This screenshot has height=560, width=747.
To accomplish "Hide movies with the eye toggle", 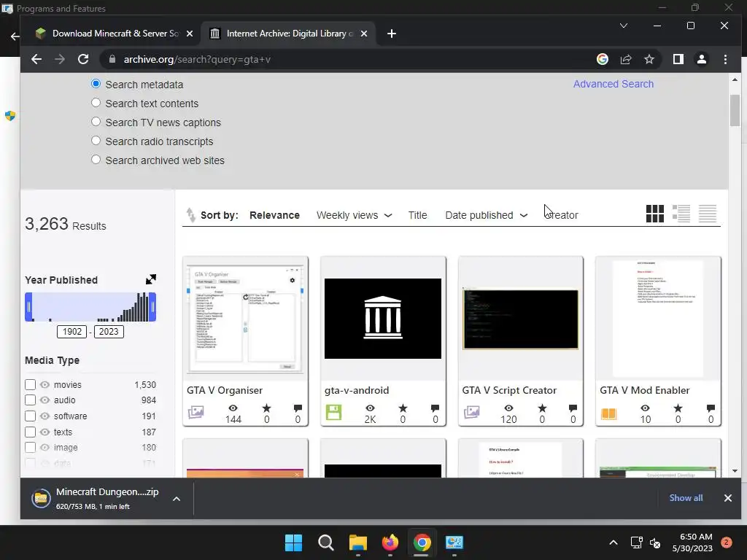I will coord(44,385).
